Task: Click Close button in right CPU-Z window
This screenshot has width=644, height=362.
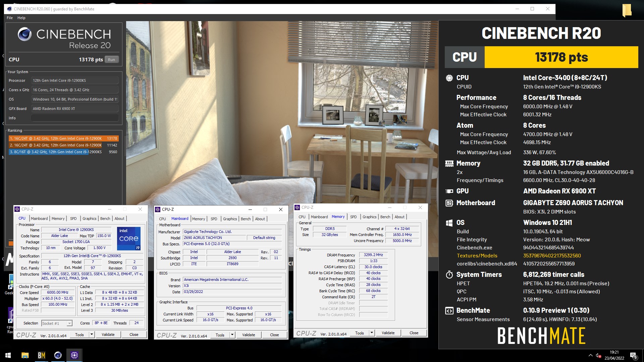Action: click(x=414, y=333)
